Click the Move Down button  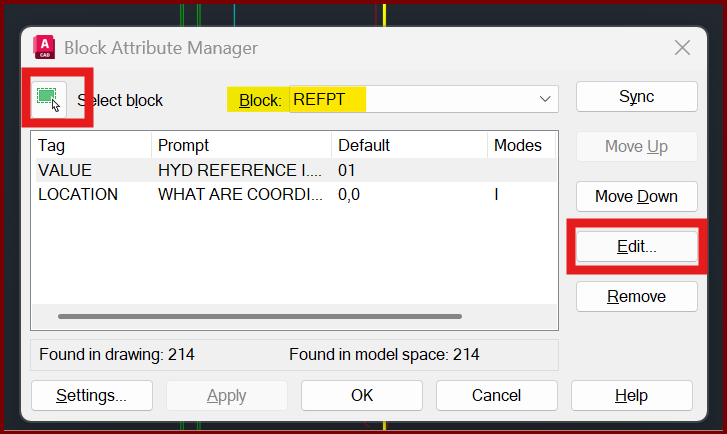[637, 197]
